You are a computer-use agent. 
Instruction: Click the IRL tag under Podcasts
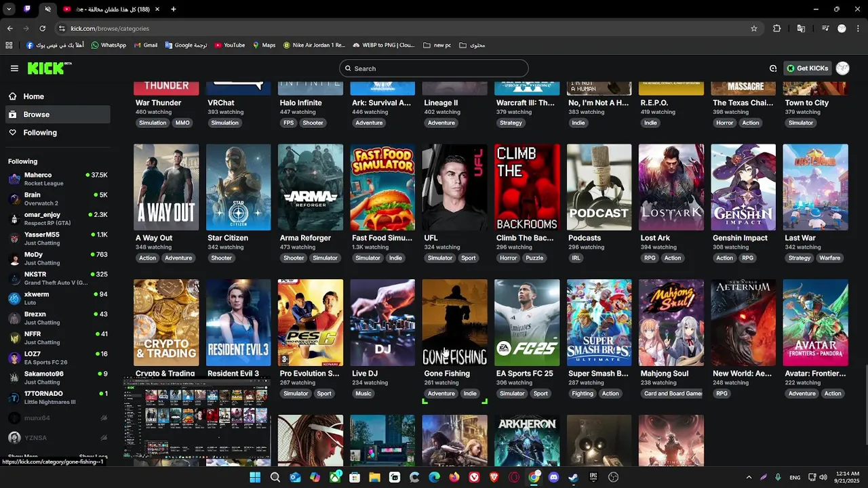tap(576, 258)
